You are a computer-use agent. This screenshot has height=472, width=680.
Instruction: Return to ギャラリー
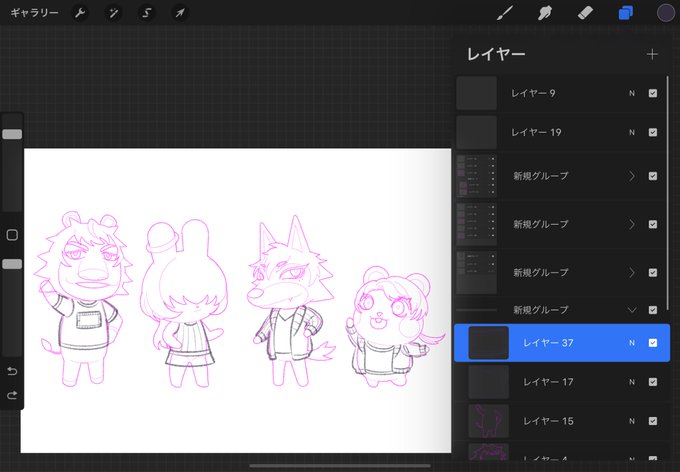click(x=34, y=13)
